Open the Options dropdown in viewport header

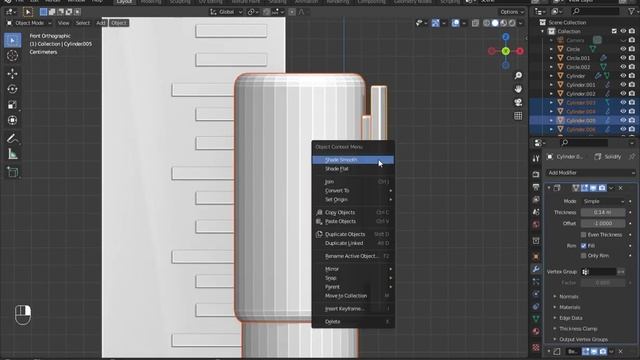pyautogui.click(x=512, y=12)
